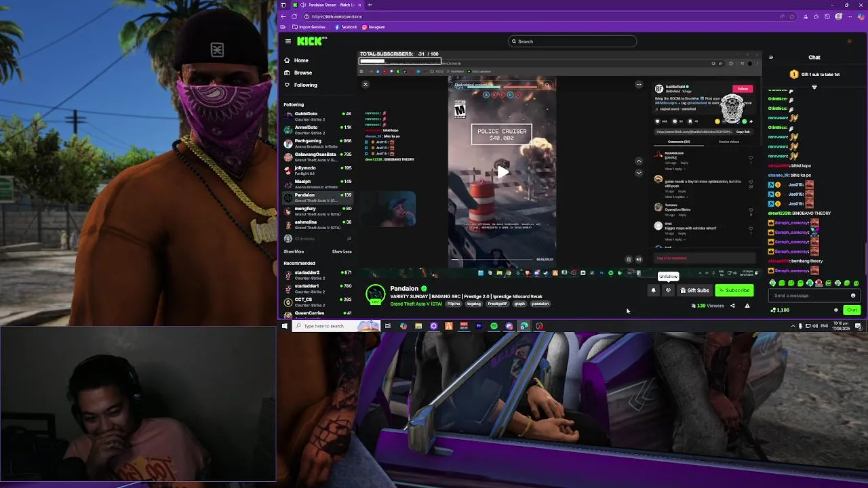Select the highlighted Pandaion channel row
Image resolution: width=868 pixels, height=488 pixels.
tap(318, 197)
